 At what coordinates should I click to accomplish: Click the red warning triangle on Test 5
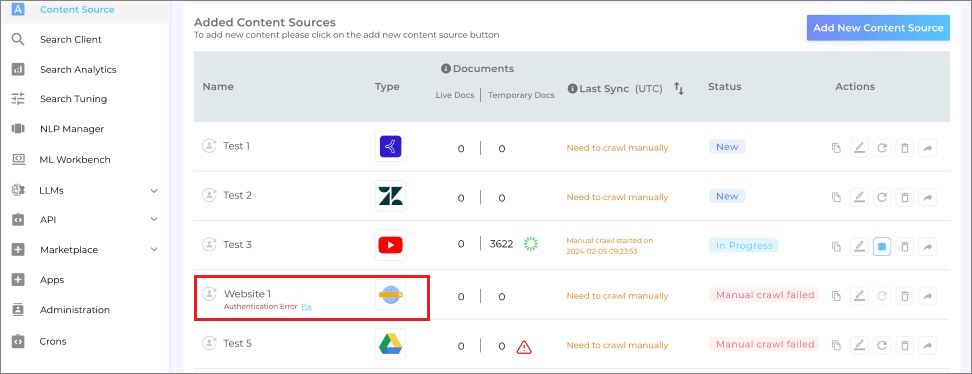click(x=524, y=347)
